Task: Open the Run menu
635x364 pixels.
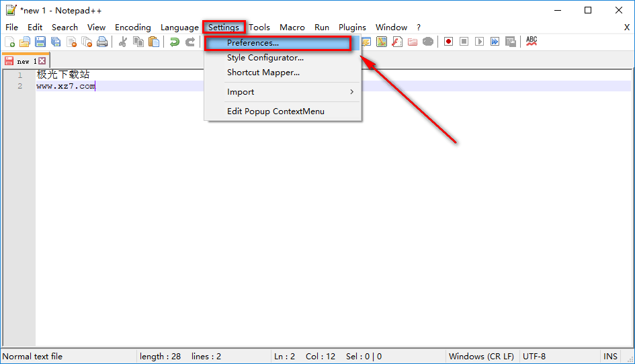Action: [x=322, y=28]
